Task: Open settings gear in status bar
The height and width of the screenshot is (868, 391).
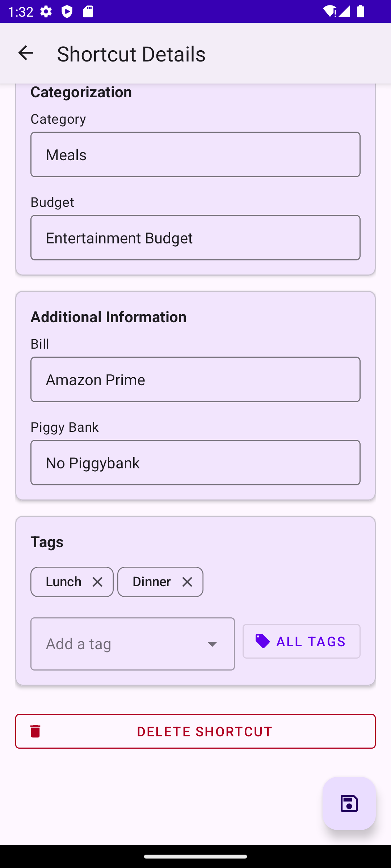Action: (x=46, y=12)
